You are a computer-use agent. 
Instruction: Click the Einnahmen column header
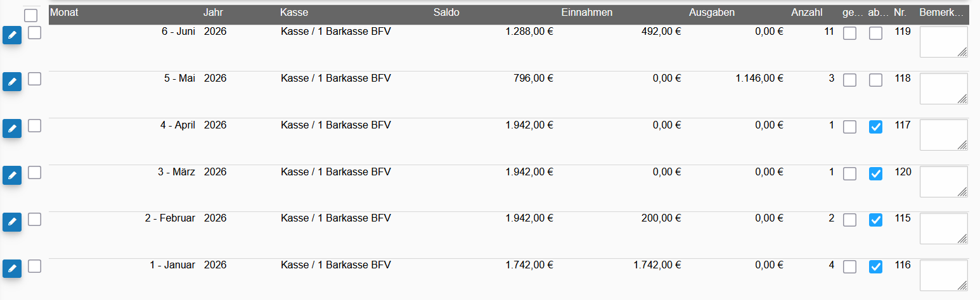tap(586, 12)
